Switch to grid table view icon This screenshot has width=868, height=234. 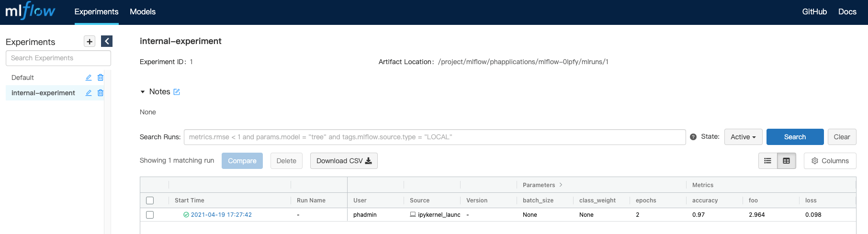787,161
